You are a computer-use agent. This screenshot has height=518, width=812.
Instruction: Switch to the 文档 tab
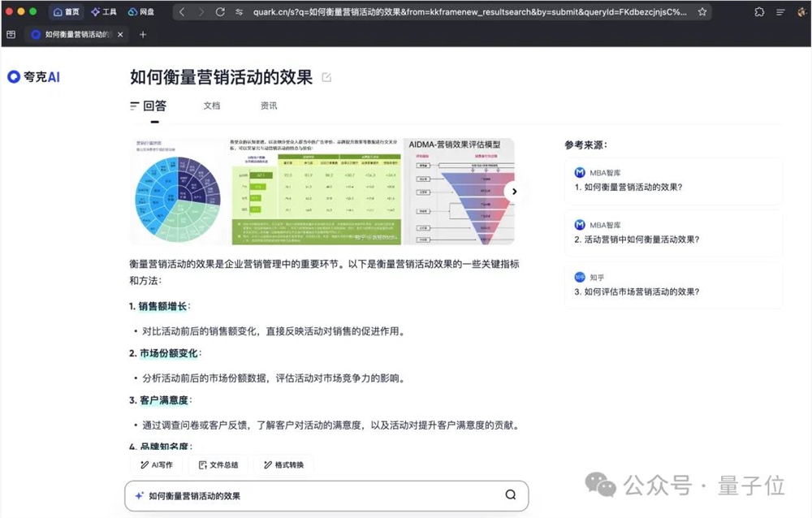[x=211, y=105]
